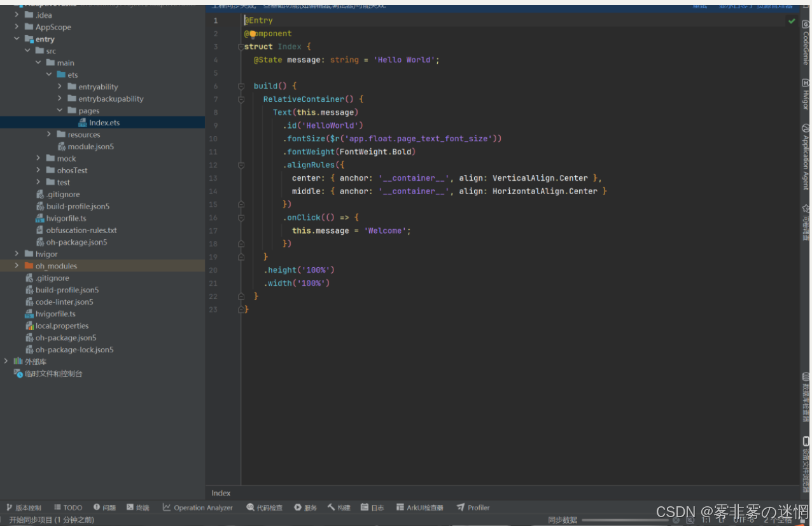812x526 pixels.
Task: Click the yellow intention bulb on line 2
Action: click(253, 34)
